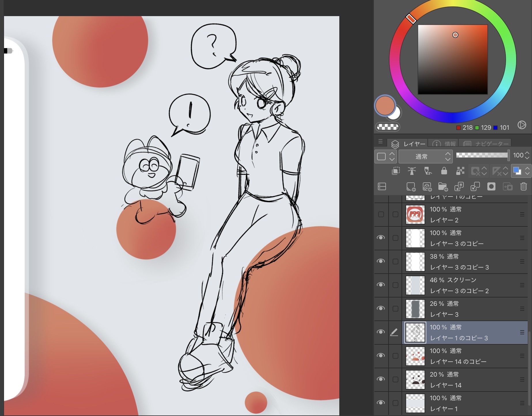
Task: Click the 20% レイヤー 14 thumbnail
Action: coord(415,380)
